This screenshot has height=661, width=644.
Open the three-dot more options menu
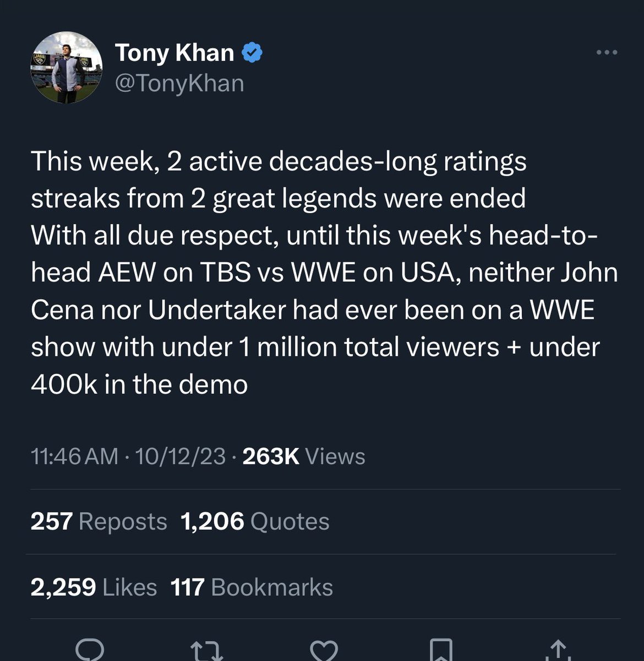[607, 53]
